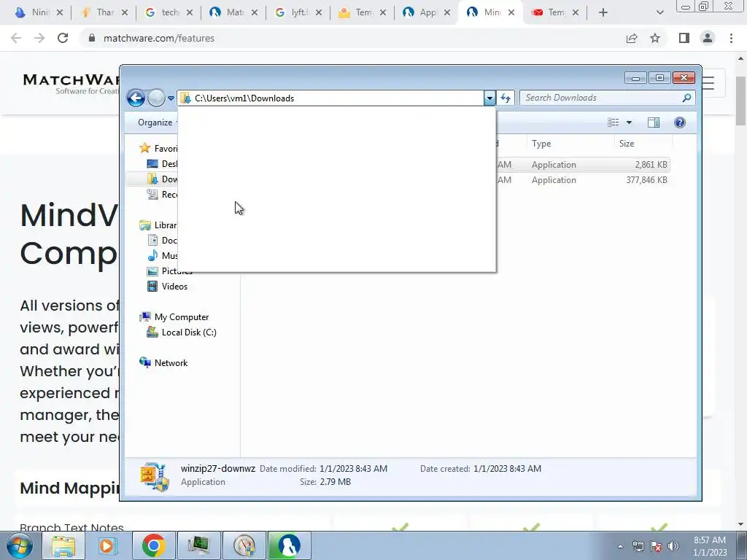This screenshot has height=560, width=747.
Task: Click the Libraries folder icon
Action: pyautogui.click(x=145, y=225)
